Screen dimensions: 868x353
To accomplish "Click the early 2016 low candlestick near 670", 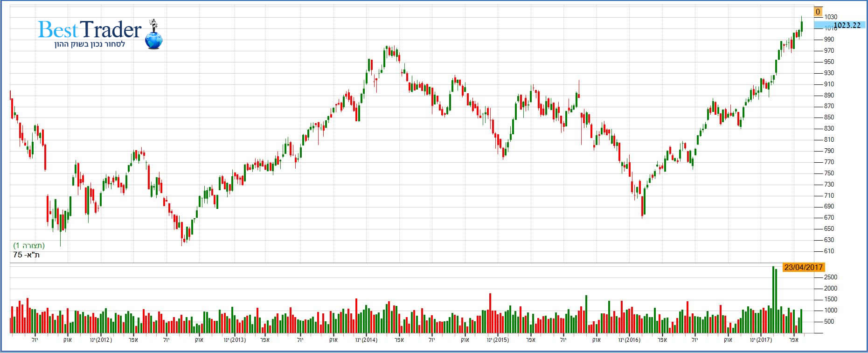I will click(643, 205).
